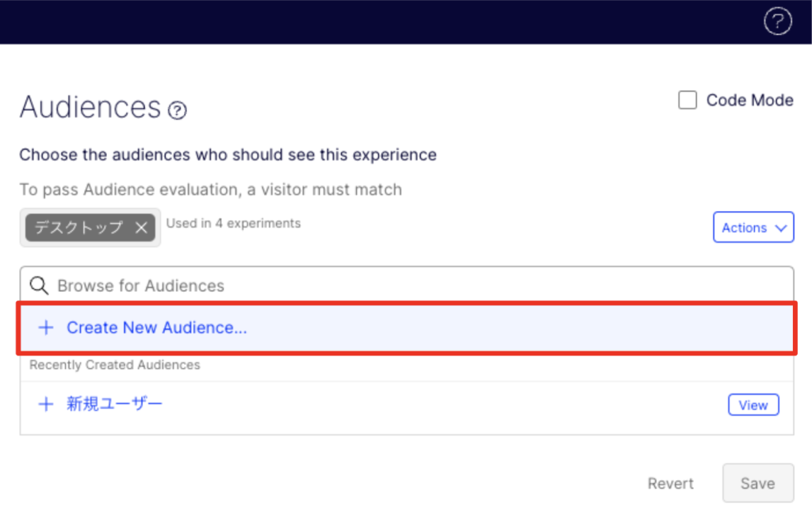
Task: Click the plus icon beside Create New Audience
Action: point(46,328)
